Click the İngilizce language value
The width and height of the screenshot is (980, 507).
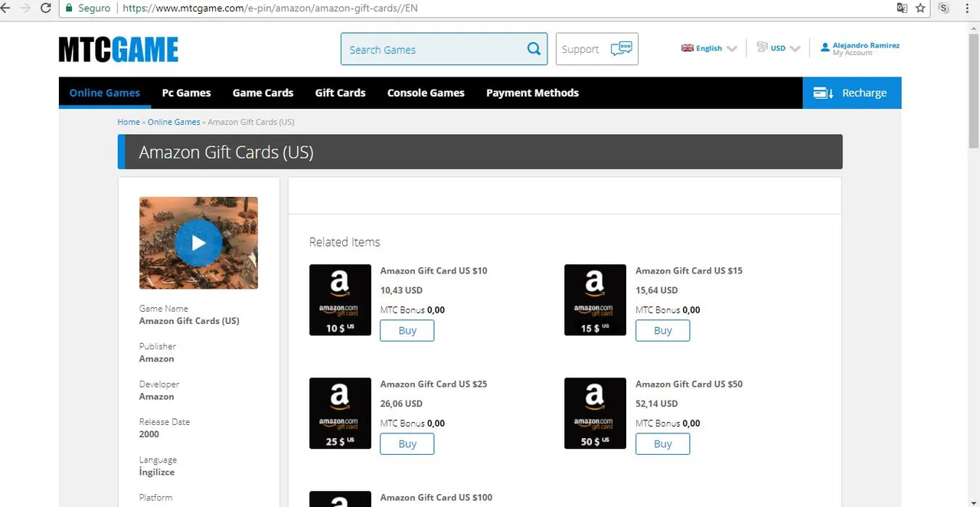(157, 472)
